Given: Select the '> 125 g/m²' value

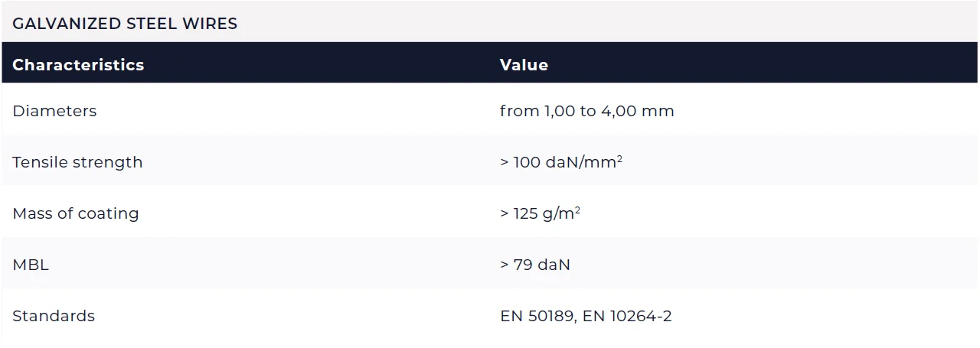Looking at the screenshot, I should pos(540,213).
